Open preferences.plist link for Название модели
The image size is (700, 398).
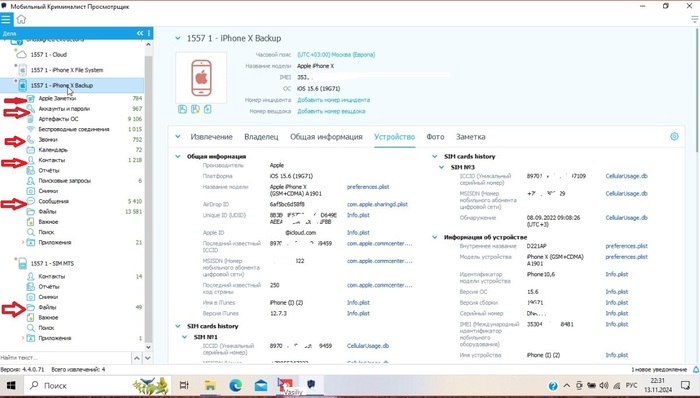tap(368, 187)
